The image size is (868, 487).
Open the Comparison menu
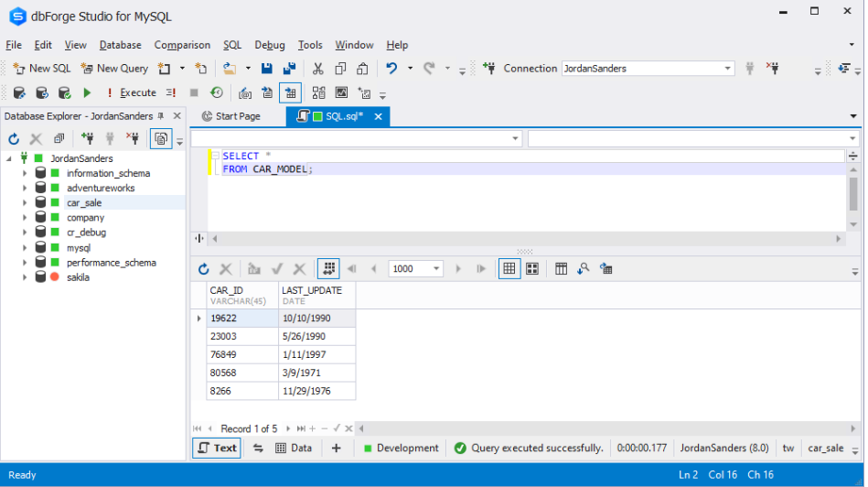182,45
